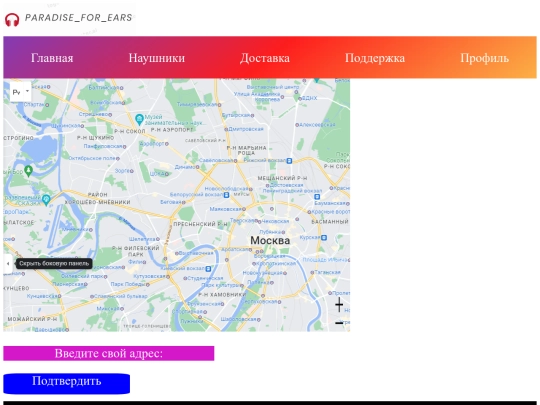Expand the map language dropdown
Viewport: 540px width, 405px height.
pos(20,92)
